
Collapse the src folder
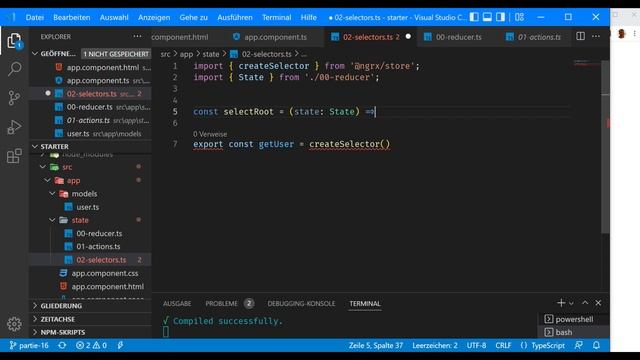point(42,167)
